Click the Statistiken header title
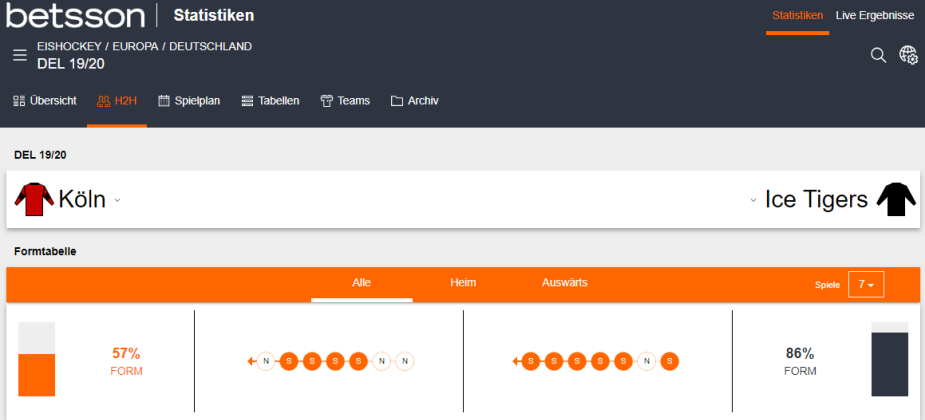The image size is (925, 420). click(214, 15)
